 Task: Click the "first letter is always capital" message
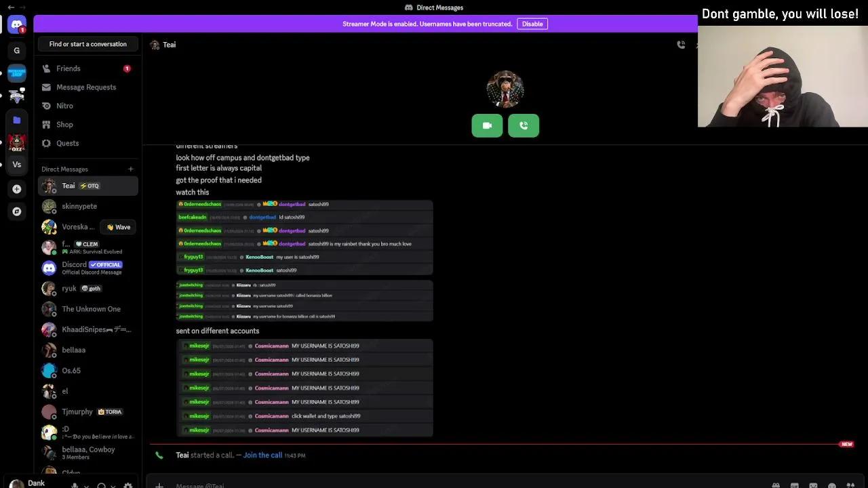tap(219, 168)
